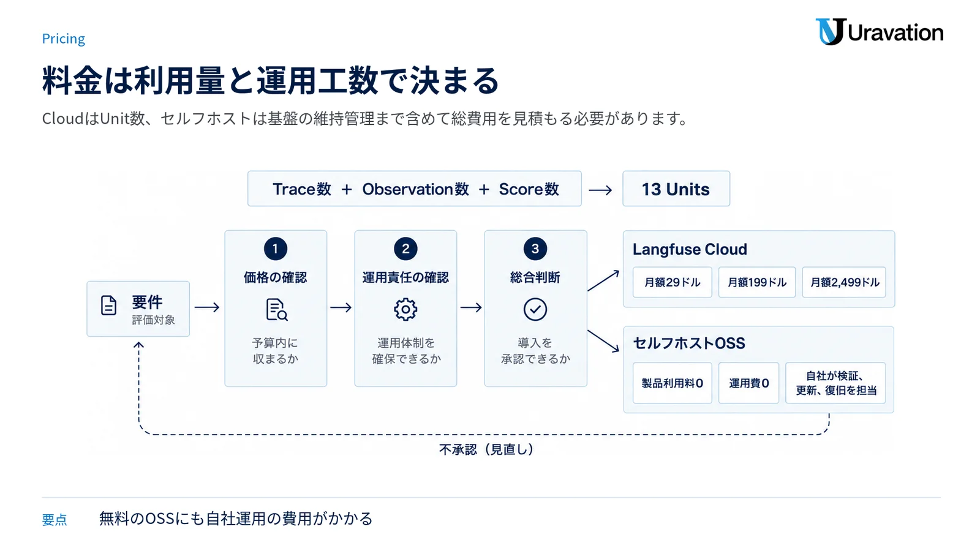Click the document icon beside 要件
Viewport: 980px width, 551px height.
108,305
